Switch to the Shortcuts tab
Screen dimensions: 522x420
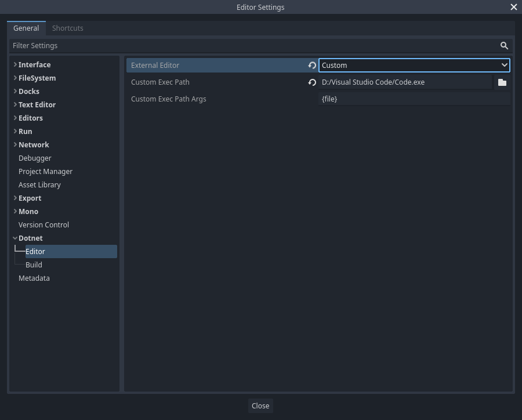click(x=67, y=28)
